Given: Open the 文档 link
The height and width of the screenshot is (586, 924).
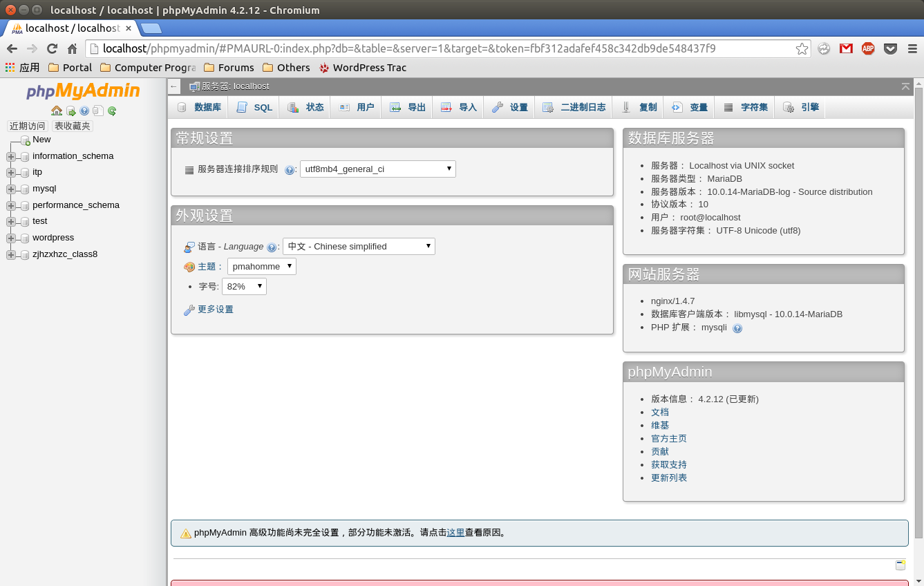Looking at the screenshot, I should point(660,413).
